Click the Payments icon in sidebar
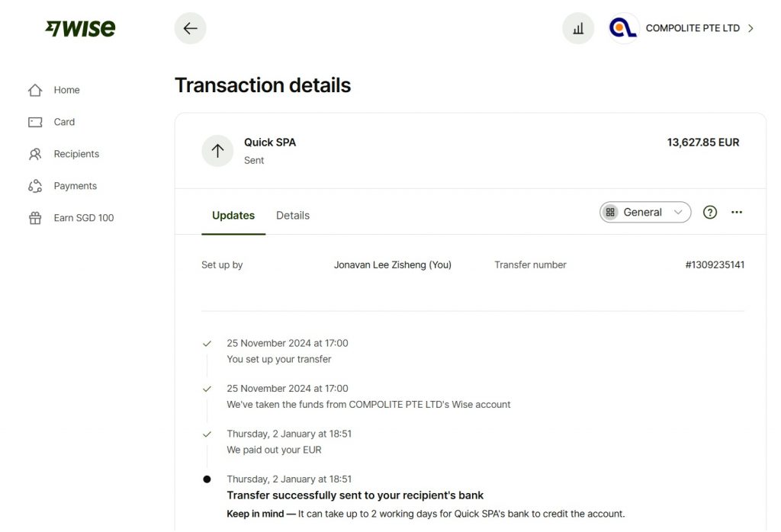Viewport: 781px width, 532px height. pyautogui.click(x=35, y=186)
